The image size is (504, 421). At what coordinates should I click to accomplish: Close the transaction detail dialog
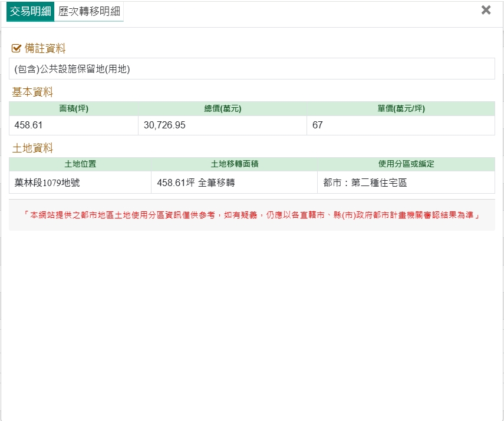(486, 10)
